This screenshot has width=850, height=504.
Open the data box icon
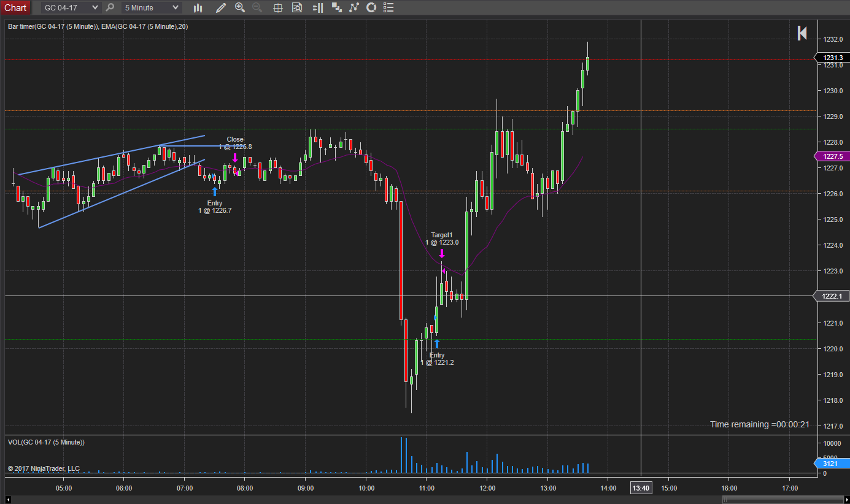point(297,7)
